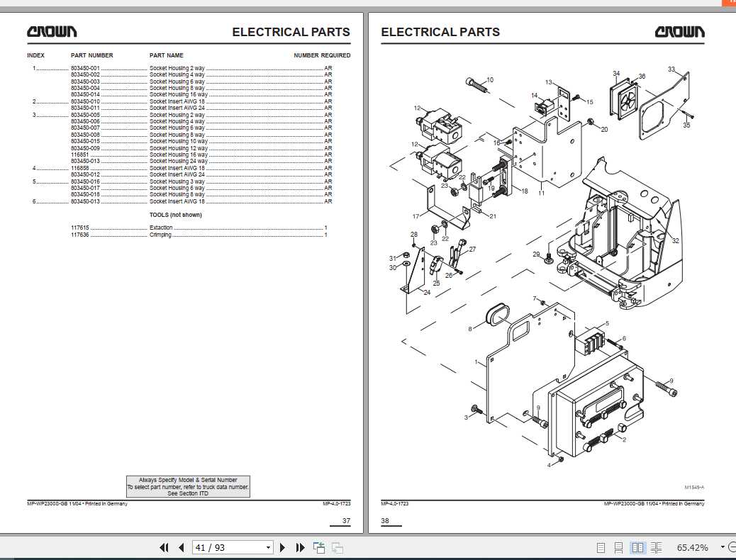Open the zoom level dropdown arrow
This screenshot has height=560, width=736.
[723, 547]
